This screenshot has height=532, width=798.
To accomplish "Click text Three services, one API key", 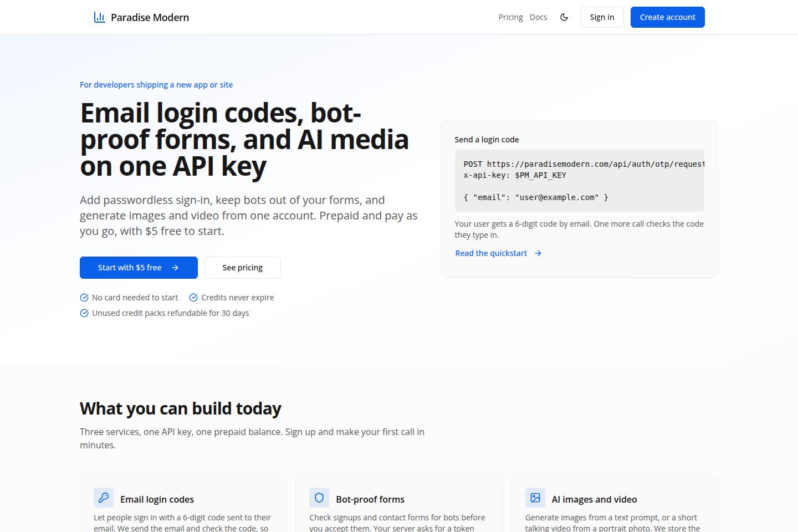I will click(252, 438).
